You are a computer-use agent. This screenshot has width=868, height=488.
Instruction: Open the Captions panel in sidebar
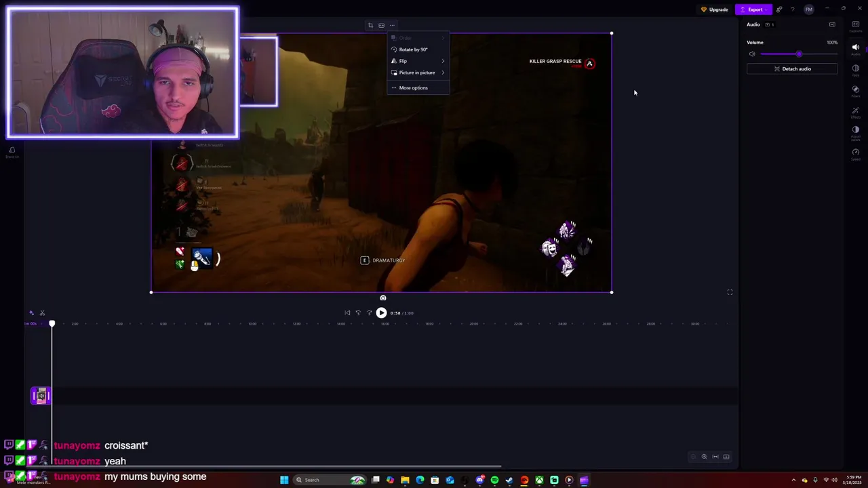click(x=855, y=26)
